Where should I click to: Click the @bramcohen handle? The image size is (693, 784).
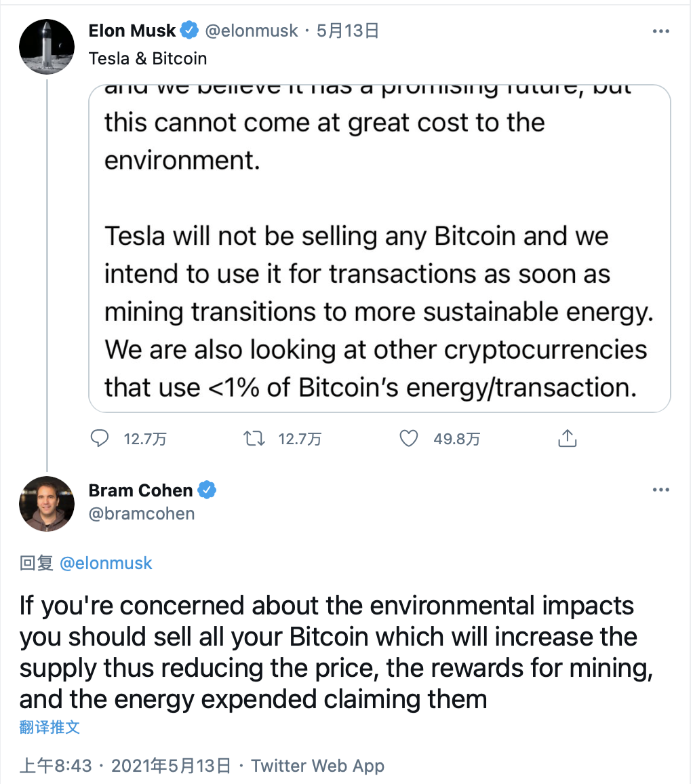[x=142, y=513]
